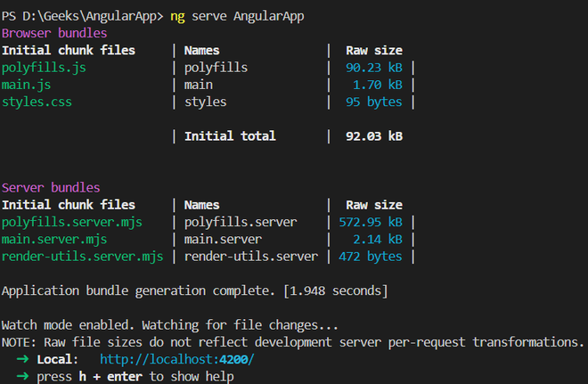The height and width of the screenshot is (384, 588).
Task: Click the press h + enter help text
Action: point(135,376)
